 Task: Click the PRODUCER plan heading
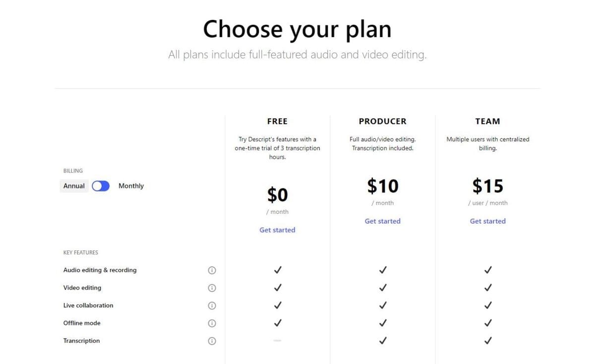[x=383, y=121]
